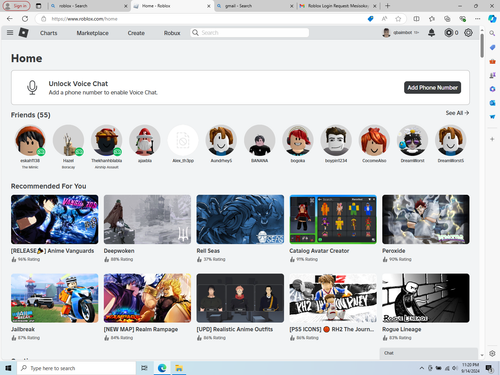Open the profile avatar in the Roblox header
Viewport: 500px width, 375px height.
click(x=386, y=33)
